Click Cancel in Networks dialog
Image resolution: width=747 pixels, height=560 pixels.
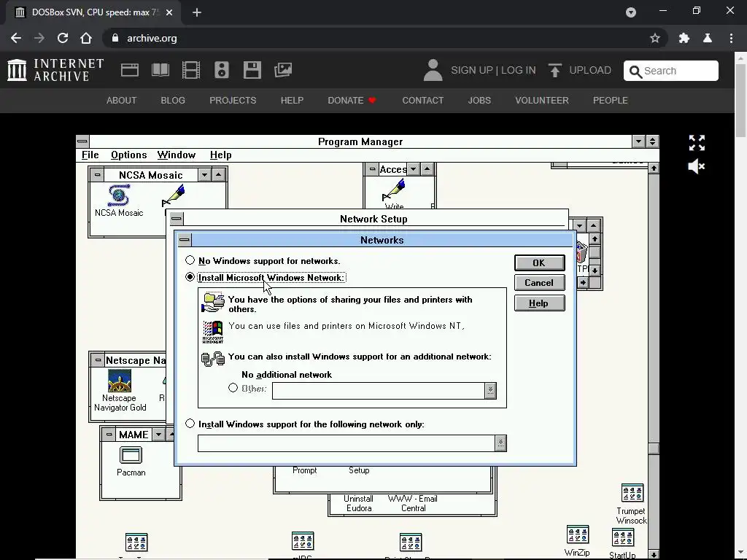click(x=539, y=283)
